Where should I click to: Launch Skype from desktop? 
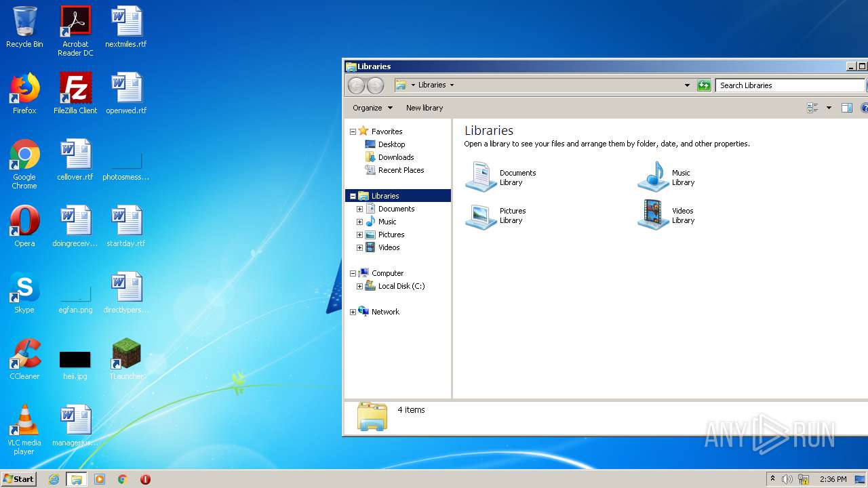coord(24,293)
